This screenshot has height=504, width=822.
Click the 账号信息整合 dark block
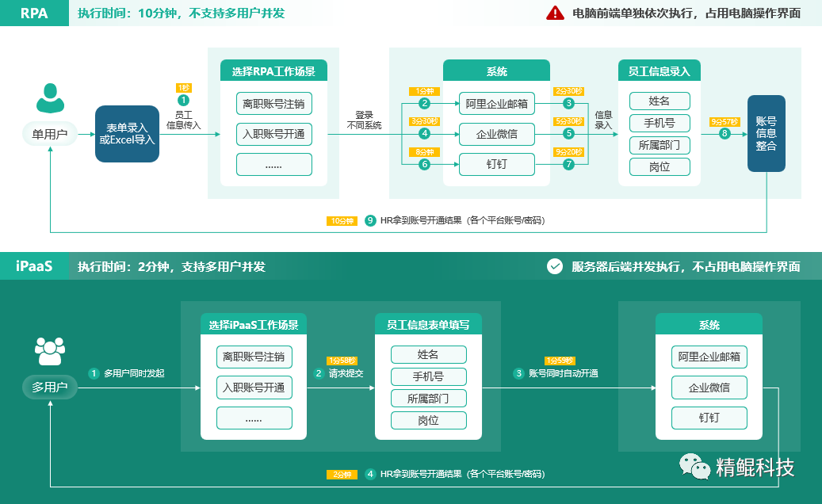[766, 133]
